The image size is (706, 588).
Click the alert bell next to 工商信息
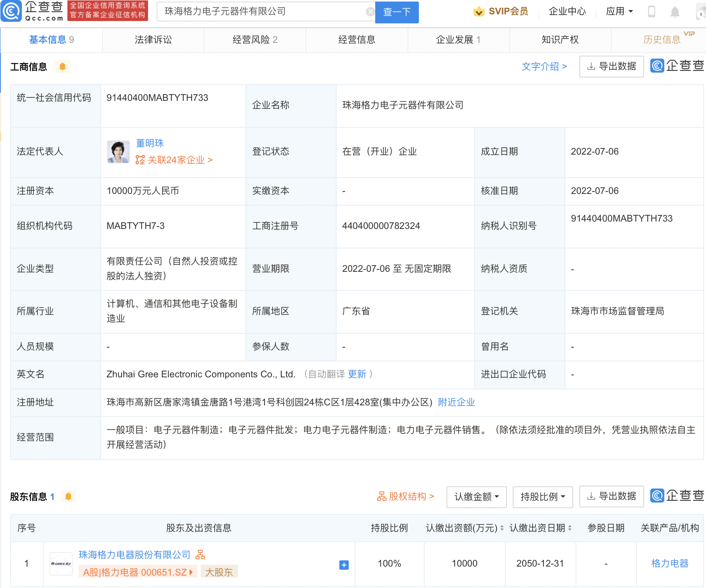click(x=62, y=67)
